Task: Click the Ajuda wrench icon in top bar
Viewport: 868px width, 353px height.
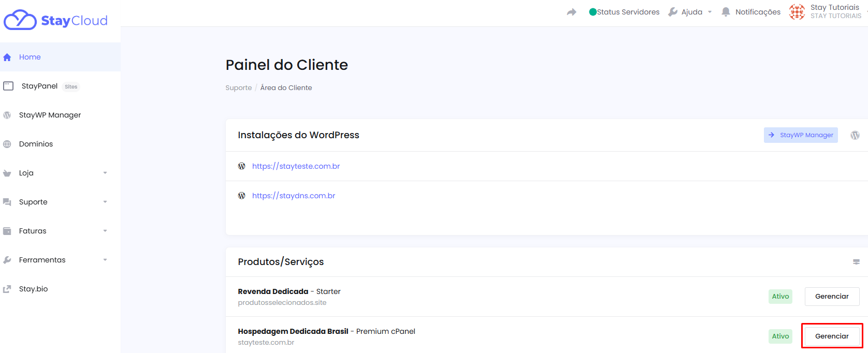Action: 673,12
